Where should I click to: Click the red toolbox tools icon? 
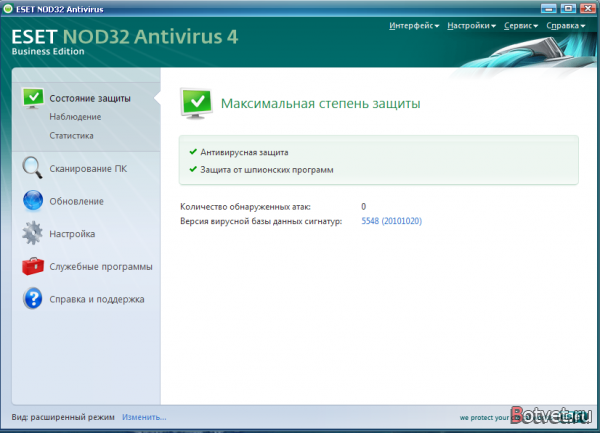tap(33, 266)
